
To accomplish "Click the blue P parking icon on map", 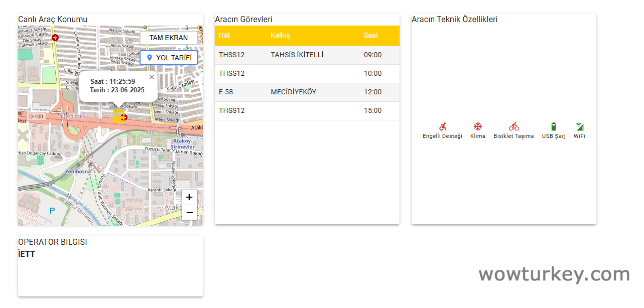I will point(52,211).
